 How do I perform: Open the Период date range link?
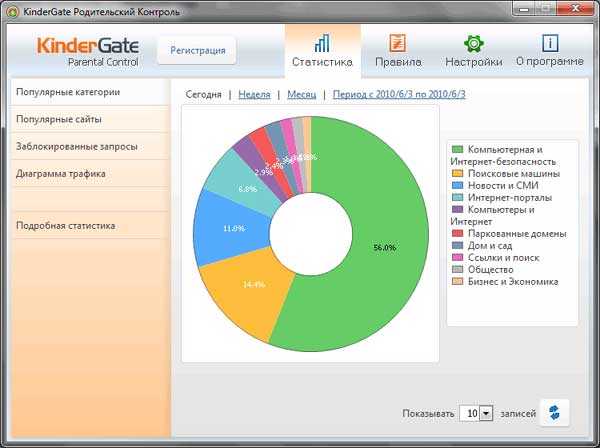click(x=399, y=94)
